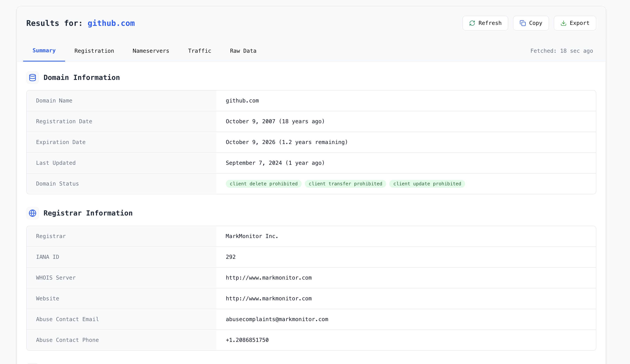Click the download icon in Export button
This screenshot has height=364, width=630.
click(563, 23)
